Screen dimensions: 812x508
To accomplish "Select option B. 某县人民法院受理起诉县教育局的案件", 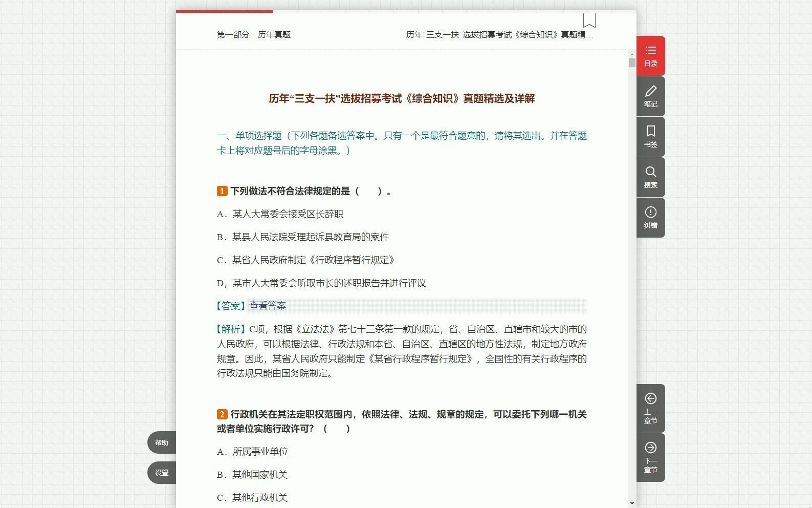I will click(x=303, y=237).
